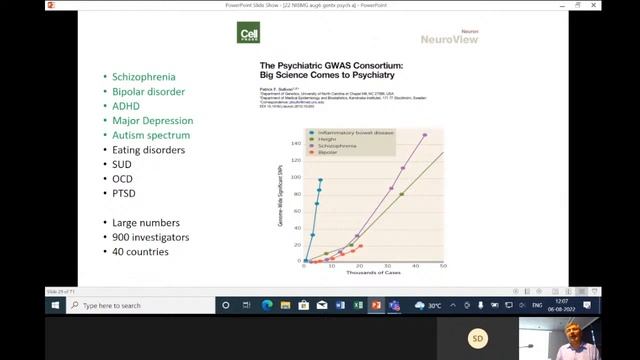The height and width of the screenshot is (360, 640).
Task: Select the Slide Show view status bar button
Action: click(582, 291)
